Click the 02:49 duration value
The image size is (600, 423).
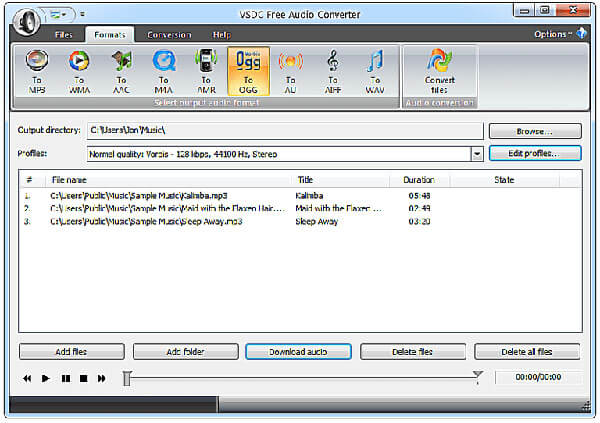419,208
